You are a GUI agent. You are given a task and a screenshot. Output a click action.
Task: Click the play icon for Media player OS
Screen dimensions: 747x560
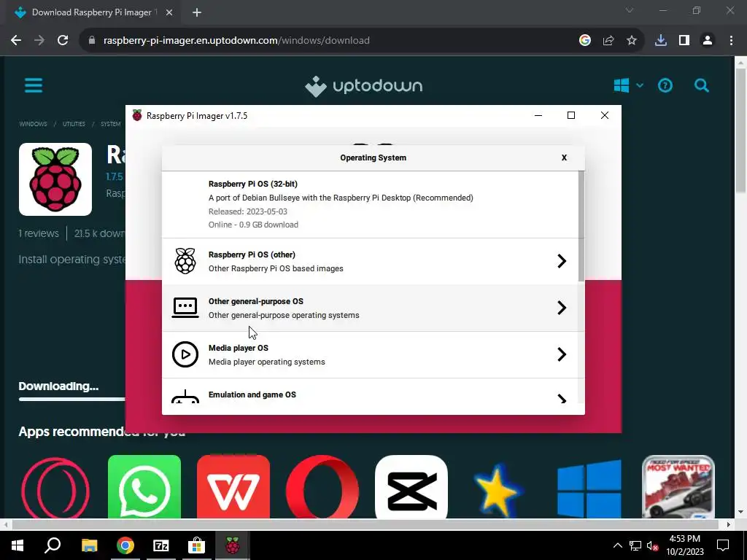185,354
